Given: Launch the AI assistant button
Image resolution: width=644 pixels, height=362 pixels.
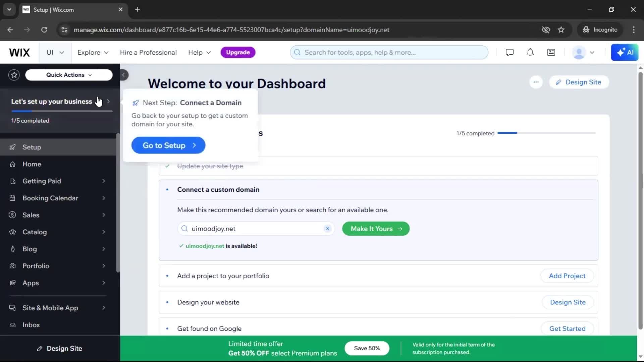Looking at the screenshot, I should [625, 52].
